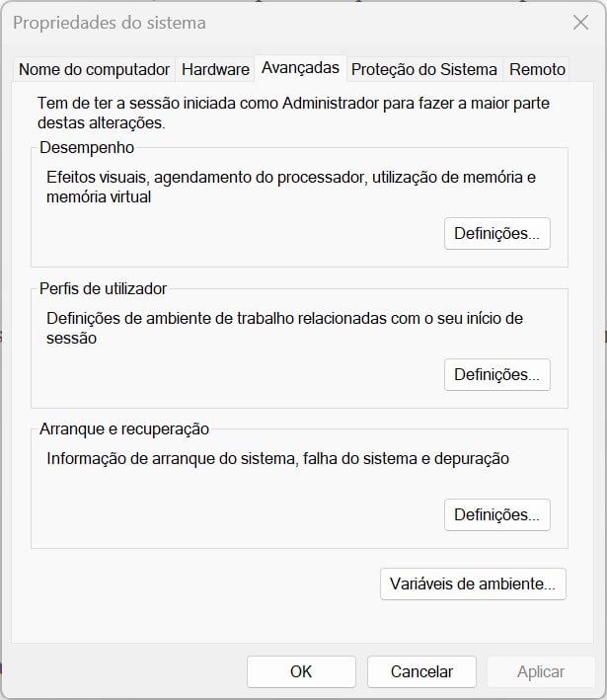Switch to the Remoto tab
607x700 pixels.
pyautogui.click(x=537, y=70)
